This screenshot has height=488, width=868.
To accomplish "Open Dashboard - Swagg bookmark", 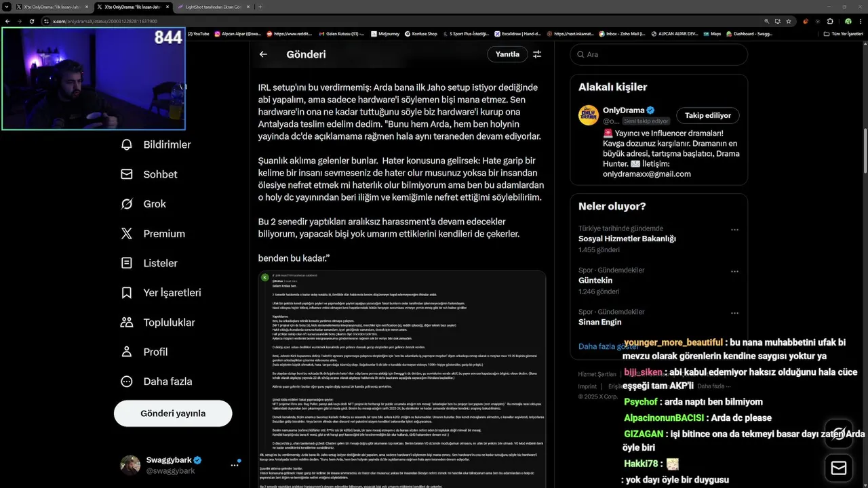I will click(749, 34).
